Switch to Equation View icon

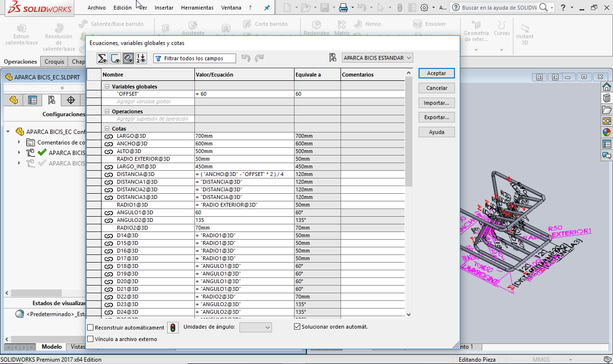click(x=102, y=58)
